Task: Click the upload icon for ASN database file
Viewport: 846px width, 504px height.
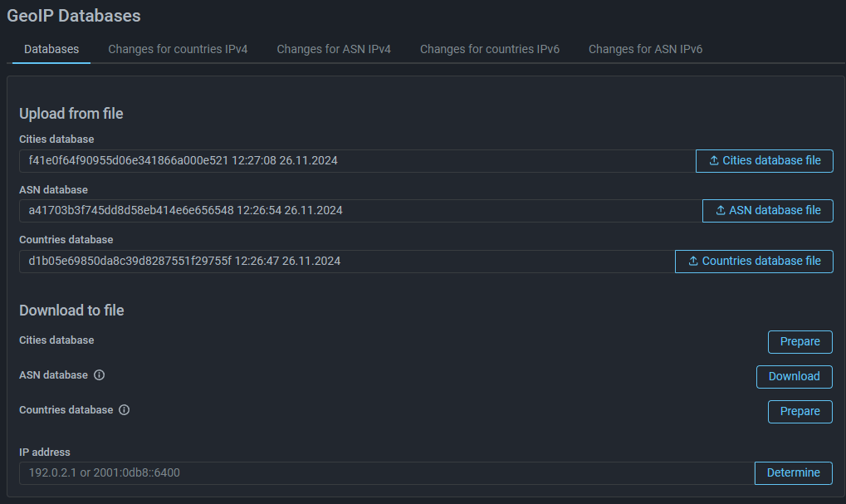Action: 721,211
